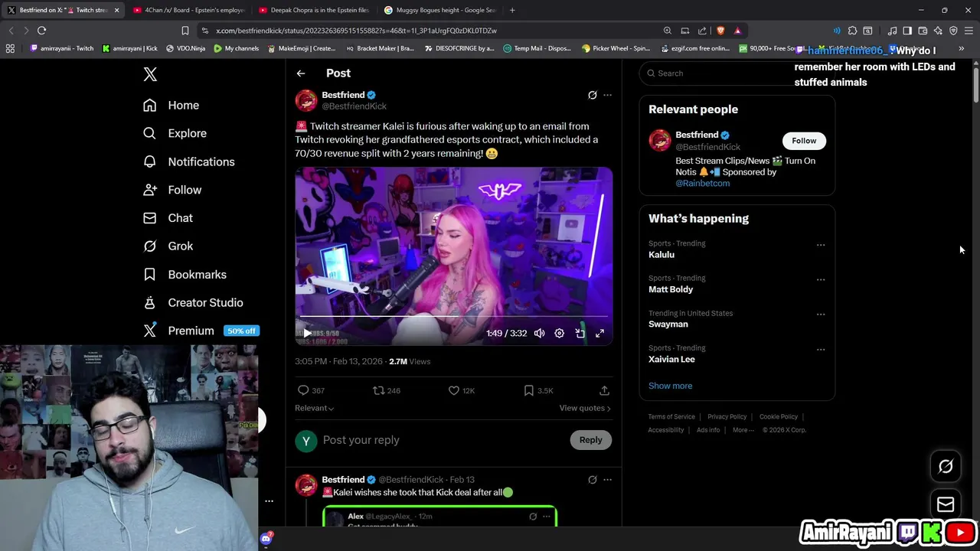Image resolution: width=980 pixels, height=551 pixels.
Task: Open VDO.Ninja bookmark
Action: [185, 48]
